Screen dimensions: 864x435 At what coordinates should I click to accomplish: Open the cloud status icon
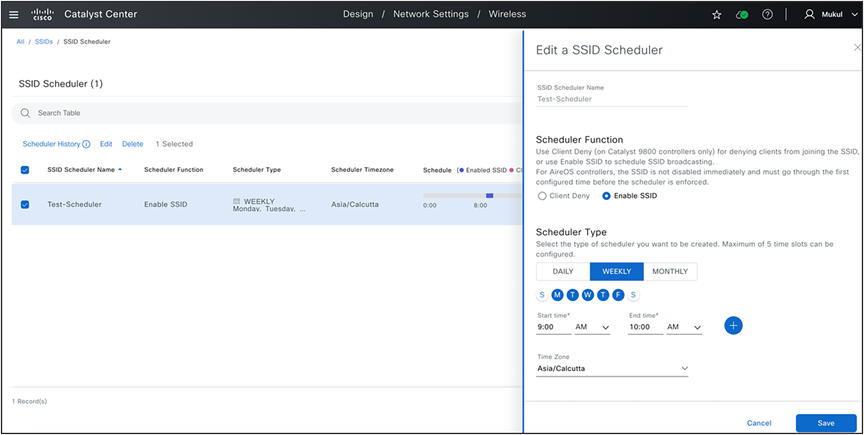coord(742,15)
